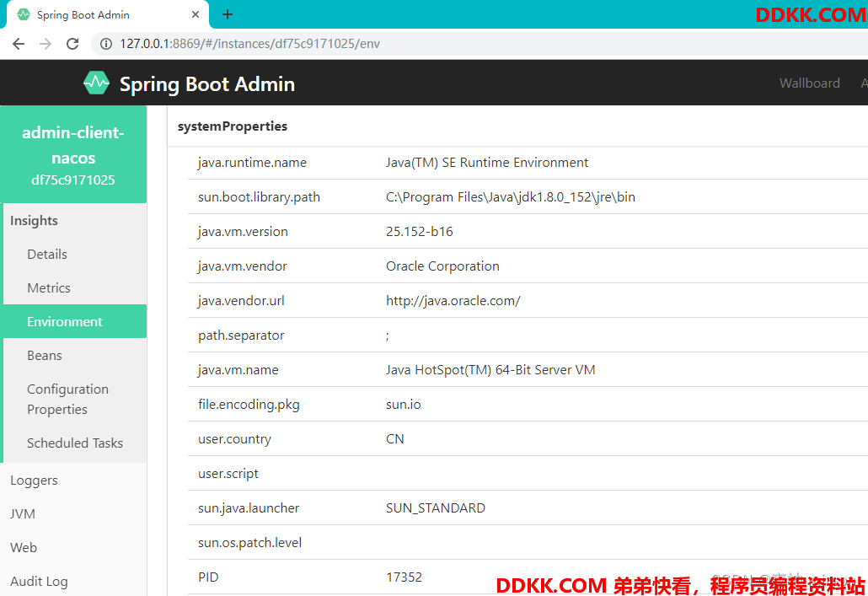868x596 pixels.
Task: Select the 'SUN_STANDARD' value
Action: pyautogui.click(x=435, y=508)
